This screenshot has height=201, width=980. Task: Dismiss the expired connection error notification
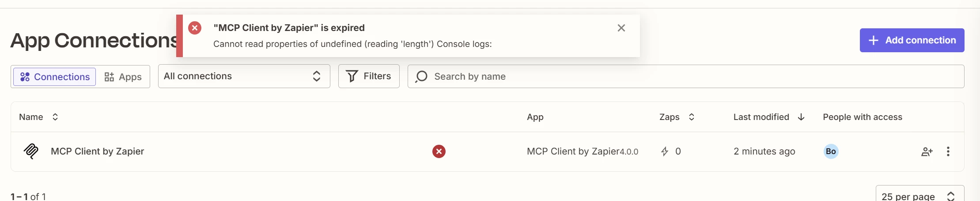click(x=621, y=28)
